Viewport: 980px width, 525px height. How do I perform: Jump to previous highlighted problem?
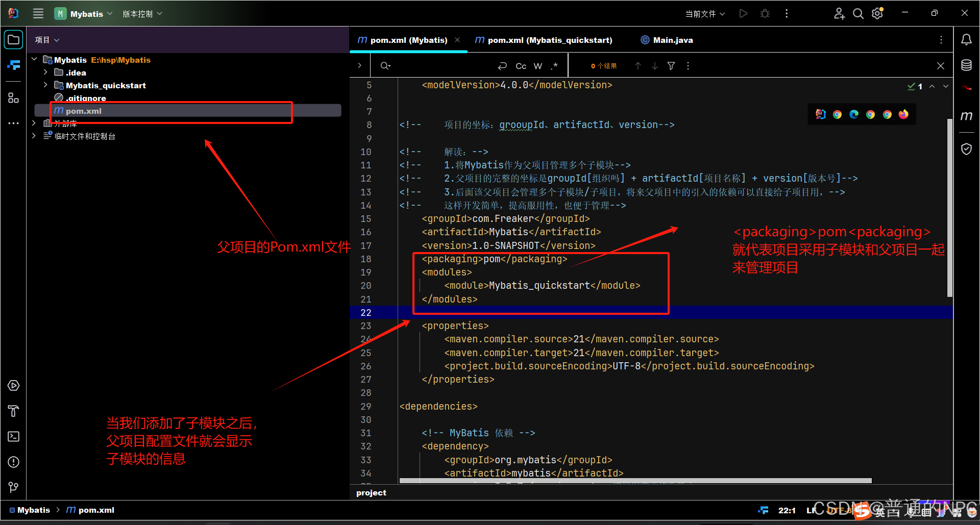(932, 86)
